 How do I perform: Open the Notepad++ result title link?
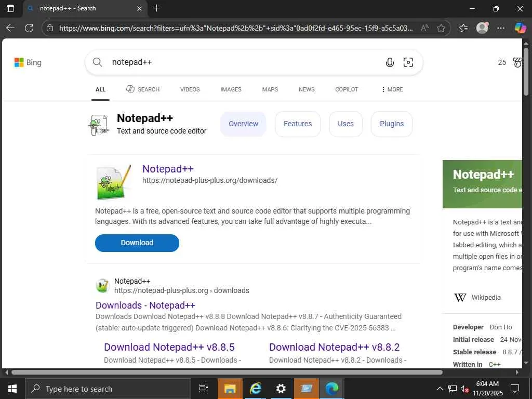pos(168,169)
